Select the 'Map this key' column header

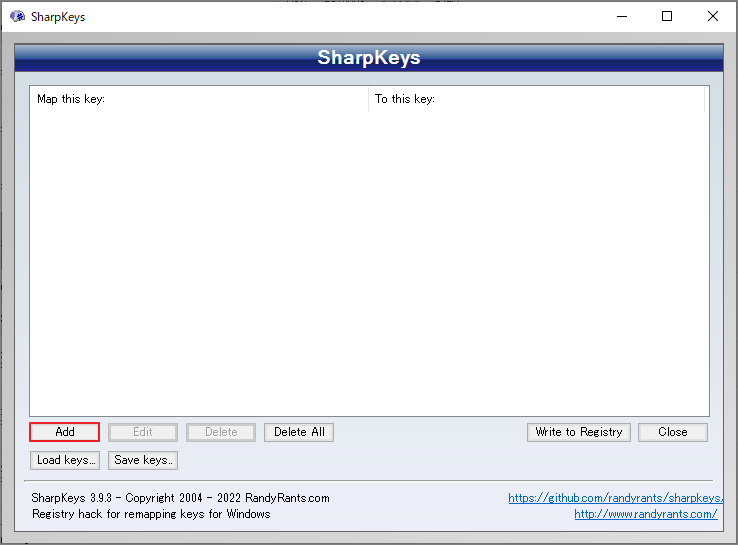pos(199,99)
